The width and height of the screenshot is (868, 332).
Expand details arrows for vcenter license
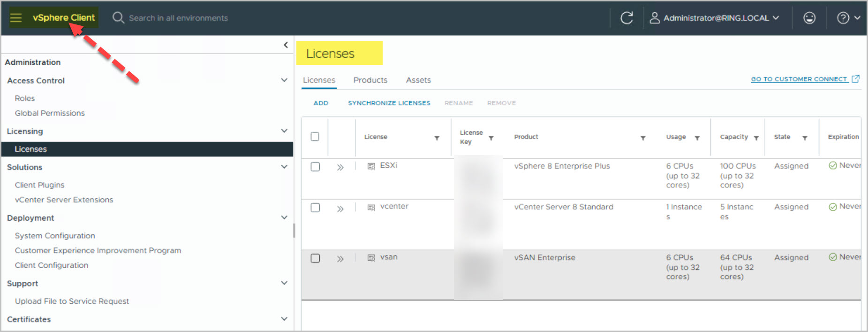pyautogui.click(x=340, y=208)
